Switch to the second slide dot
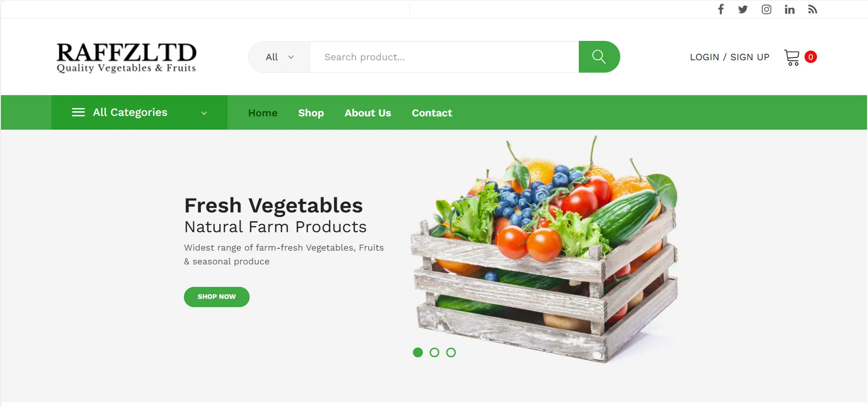This screenshot has width=868, height=406. (x=434, y=352)
